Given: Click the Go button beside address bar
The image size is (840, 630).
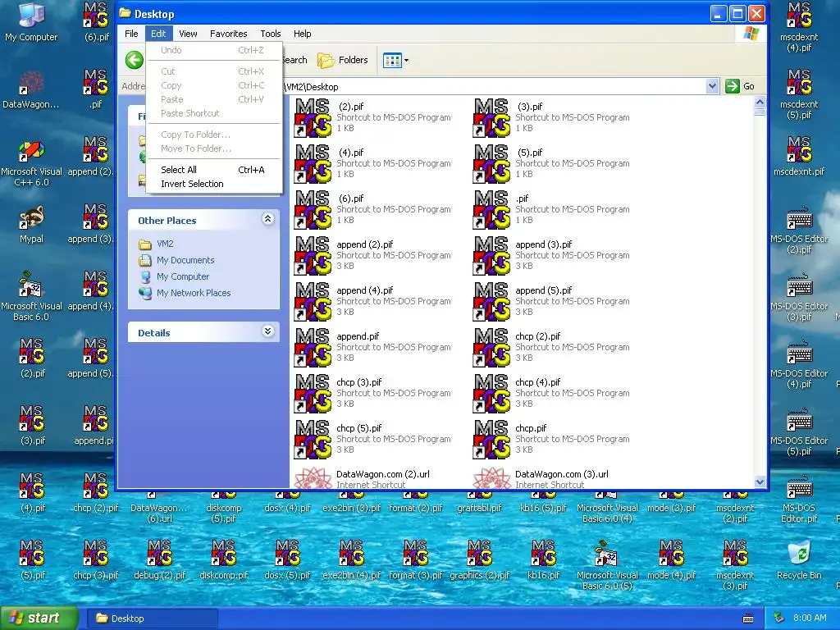Looking at the screenshot, I should point(741,86).
